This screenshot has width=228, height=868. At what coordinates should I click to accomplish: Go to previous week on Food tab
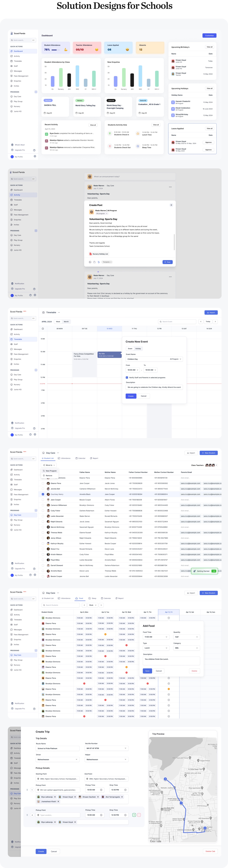pyautogui.click(x=84, y=605)
